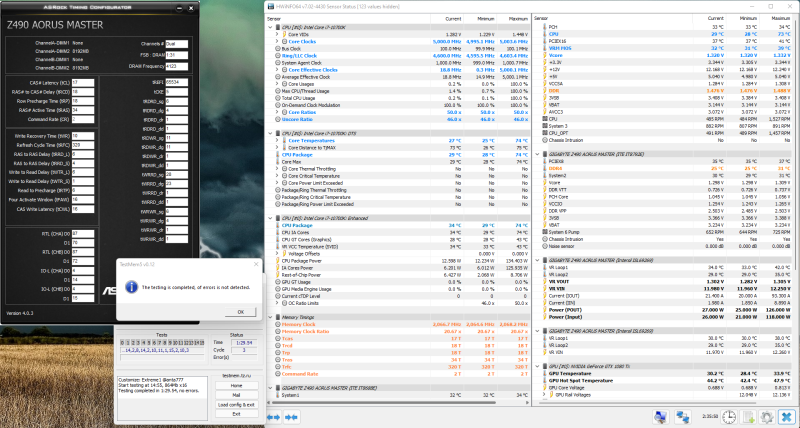The image size is (800, 428).
Task: Click the Noise sensor row icon
Action: [x=545, y=246]
